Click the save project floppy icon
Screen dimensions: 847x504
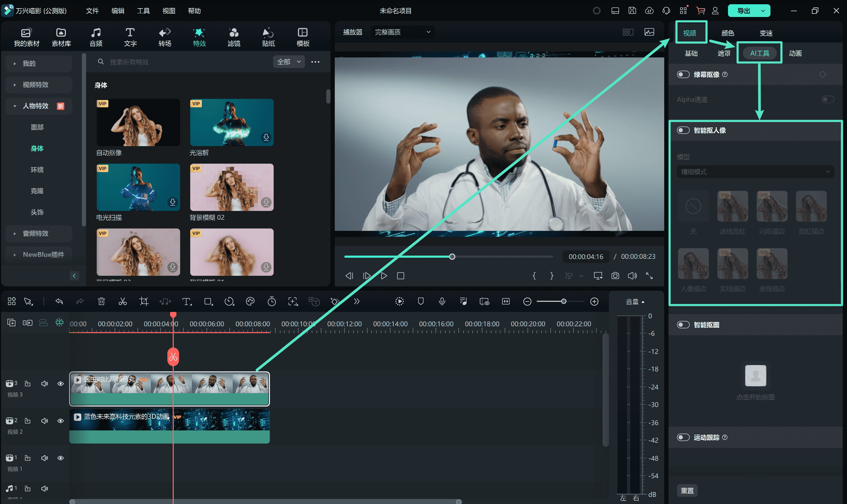coord(632,11)
